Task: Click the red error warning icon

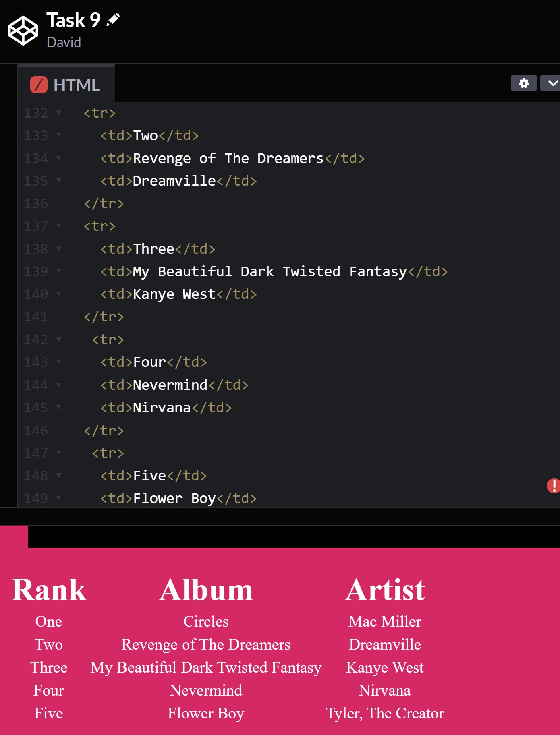Action: [553, 486]
